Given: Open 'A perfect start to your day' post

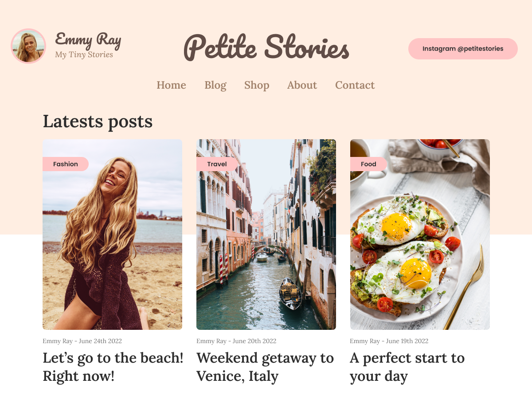Looking at the screenshot, I should coord(407,367).
